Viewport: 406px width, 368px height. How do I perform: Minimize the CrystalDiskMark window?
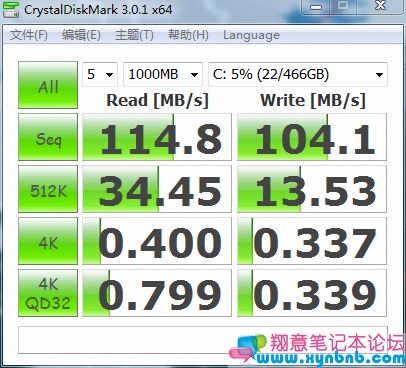point(316,7)
